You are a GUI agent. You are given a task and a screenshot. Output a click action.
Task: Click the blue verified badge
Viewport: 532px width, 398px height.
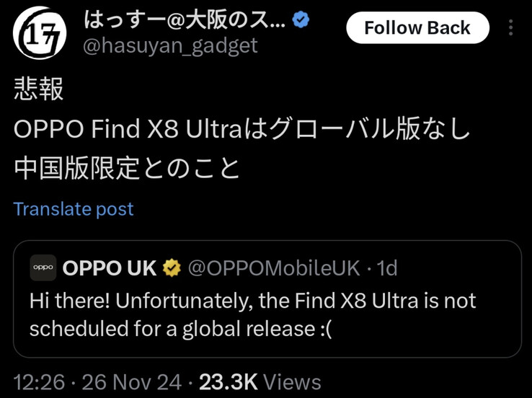tap(301, 20)
